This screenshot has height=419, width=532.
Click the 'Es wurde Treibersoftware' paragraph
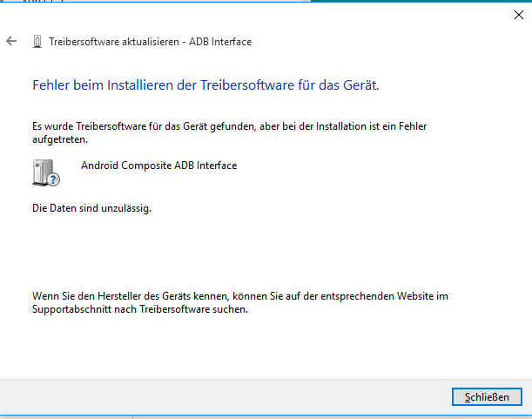coord(229,132)
